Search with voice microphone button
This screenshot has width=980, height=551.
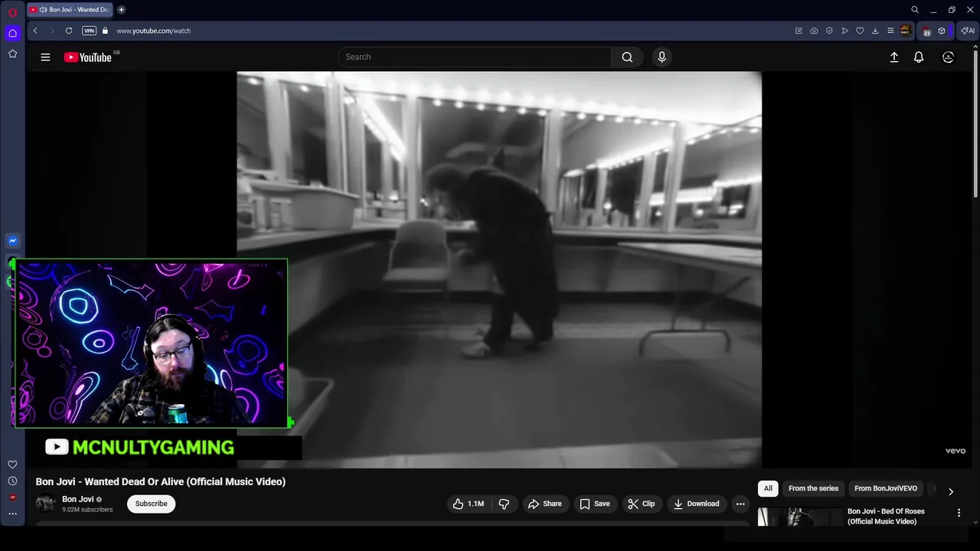[x=662, y=57]
